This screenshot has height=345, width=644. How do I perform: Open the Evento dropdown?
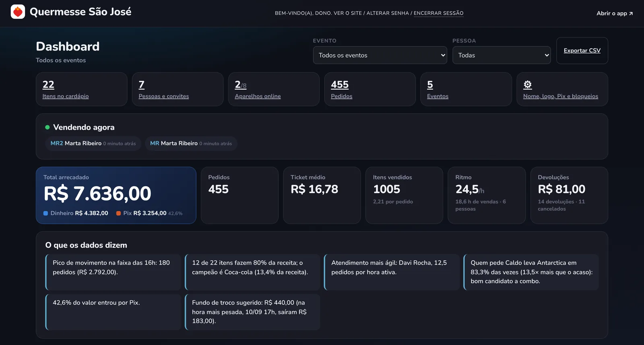380,55
